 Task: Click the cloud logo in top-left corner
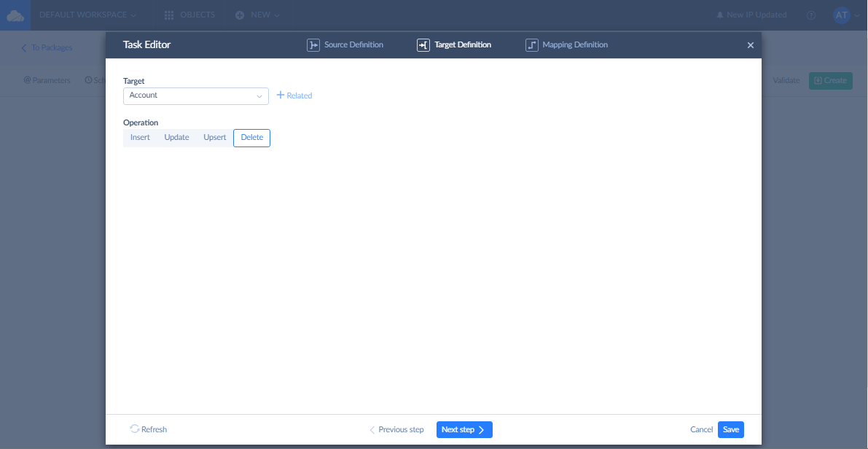click(x=15, y=15)
